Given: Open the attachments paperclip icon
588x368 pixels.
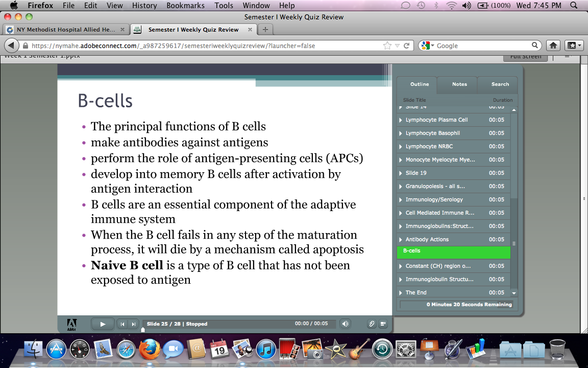Looking at the screenshot, I should 372,324.
